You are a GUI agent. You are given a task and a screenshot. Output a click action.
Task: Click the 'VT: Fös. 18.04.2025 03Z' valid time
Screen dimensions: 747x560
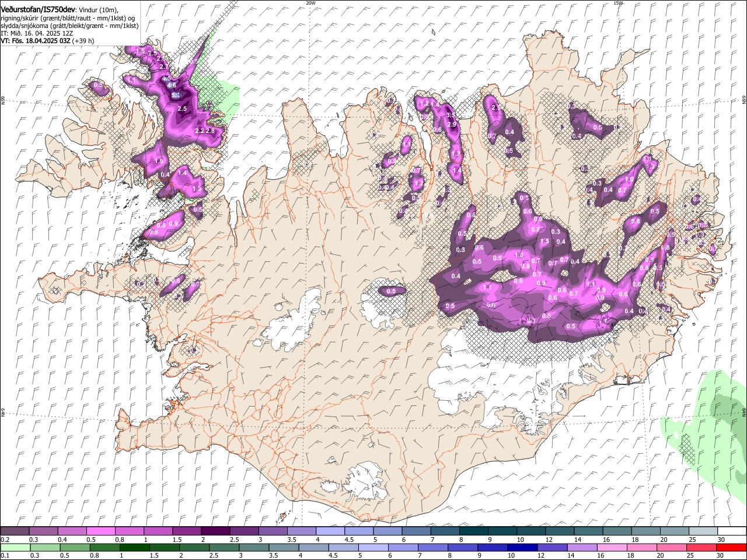coord(36,41)
